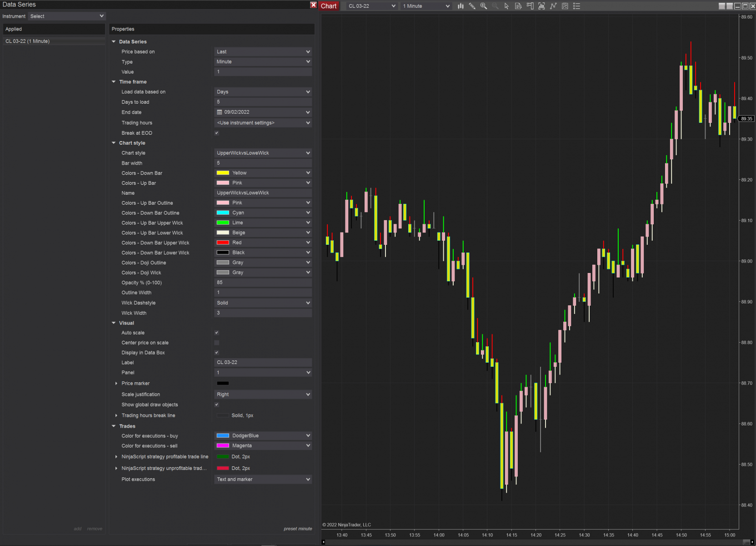Screen dimensions: 756x546
Task: Select the Drawing tools pencil icon
Action: tap(472, 6)
